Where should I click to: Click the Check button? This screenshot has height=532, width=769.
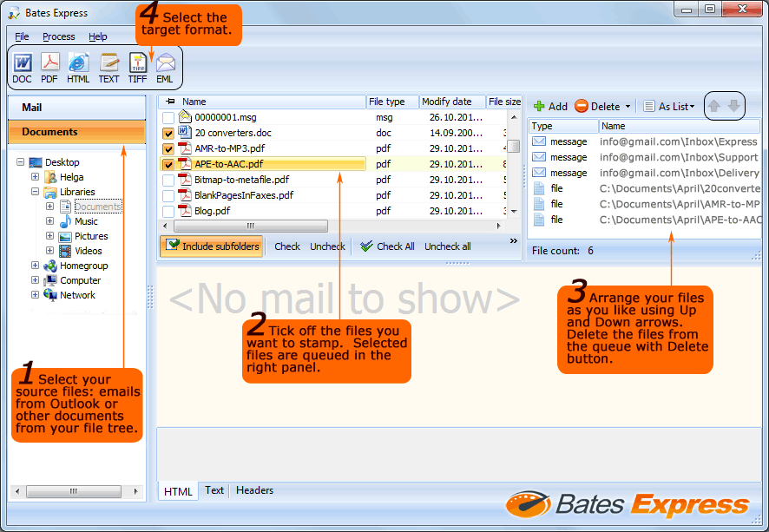(287, 246)
